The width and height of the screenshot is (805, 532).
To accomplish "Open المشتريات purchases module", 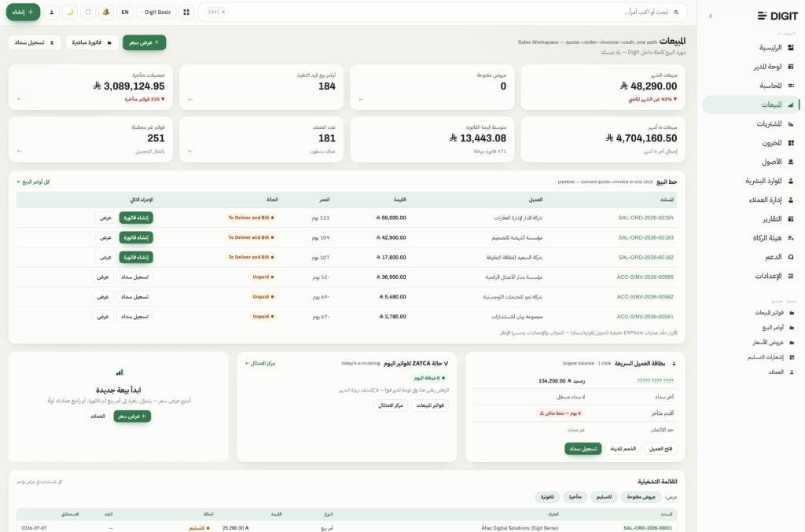I will click(x=751, y=123).
